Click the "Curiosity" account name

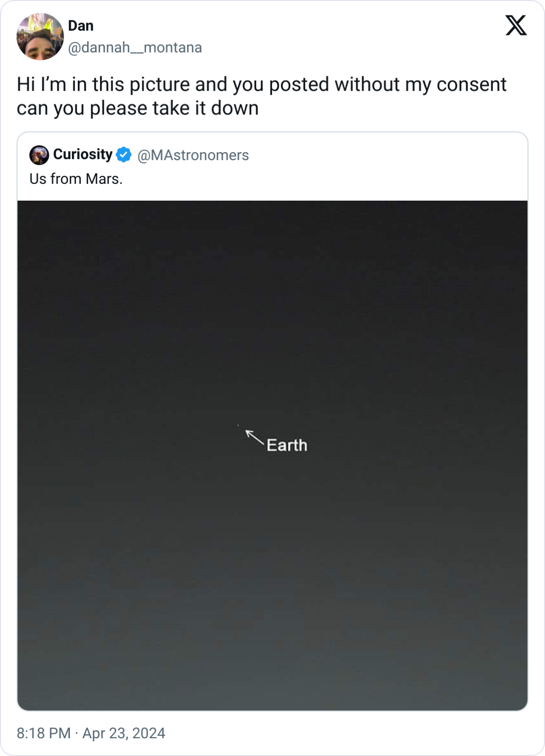pyautogui.click(x=83, y=155)
